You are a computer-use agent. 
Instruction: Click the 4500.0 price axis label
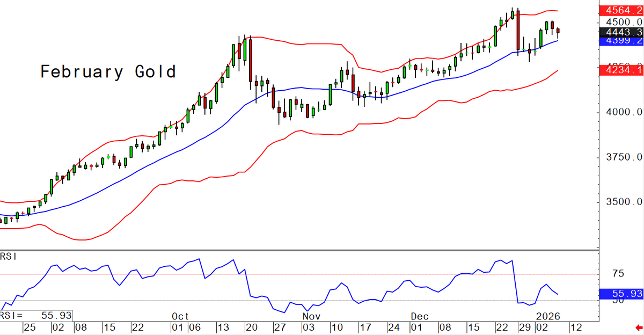click(623, 22)
